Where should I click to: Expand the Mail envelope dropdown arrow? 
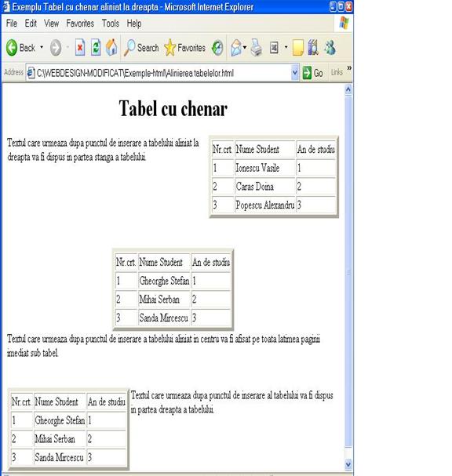(245, 47)
